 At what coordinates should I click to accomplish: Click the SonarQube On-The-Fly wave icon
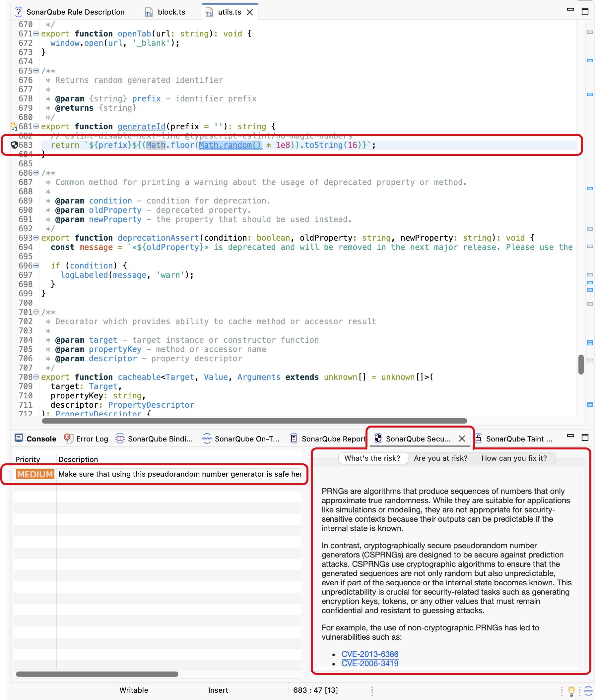[207, 438]
